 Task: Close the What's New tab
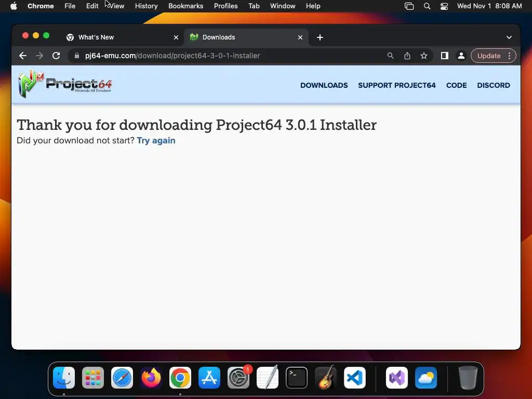tap(176, 37)
